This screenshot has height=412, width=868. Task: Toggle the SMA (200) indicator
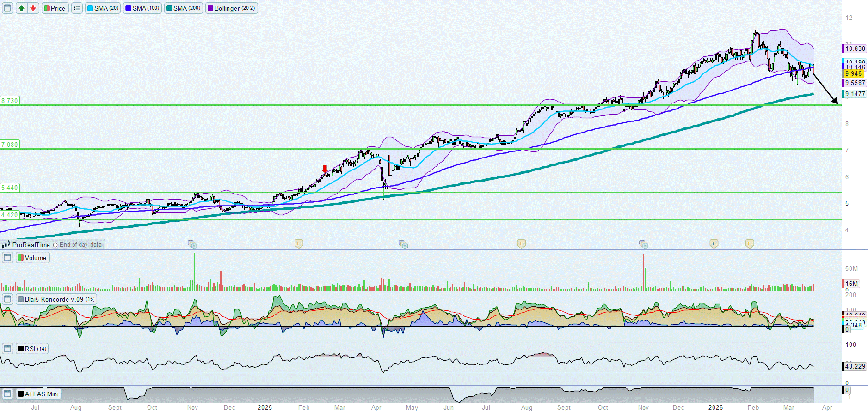[x=184, y=8]
